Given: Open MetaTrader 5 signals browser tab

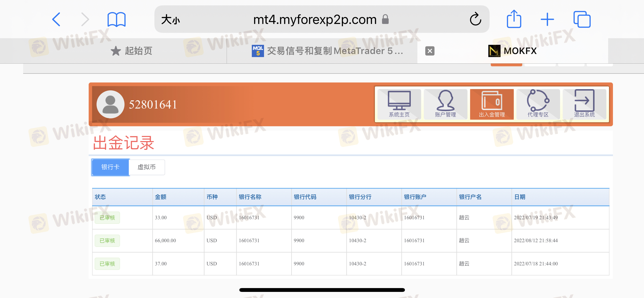Looking at the screenshot, I should click(328, 51).
